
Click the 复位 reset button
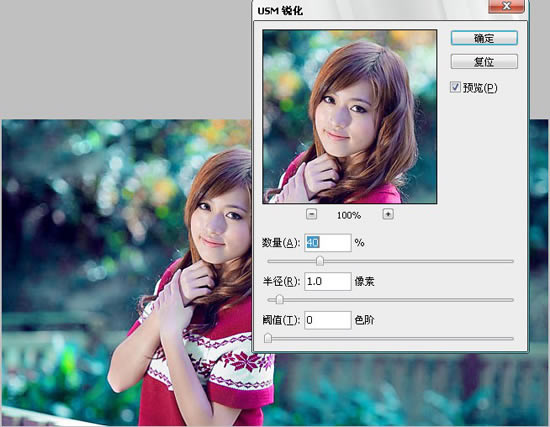484,62
